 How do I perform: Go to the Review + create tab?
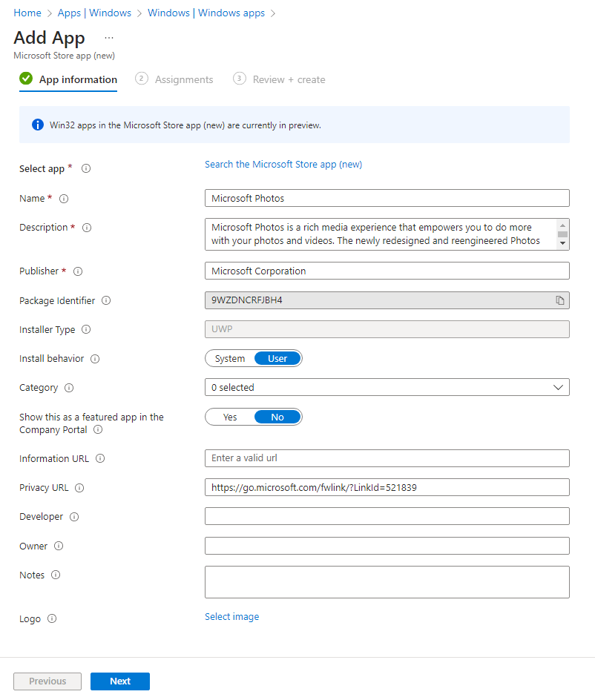pyautogui.click(x=289, y=79)
